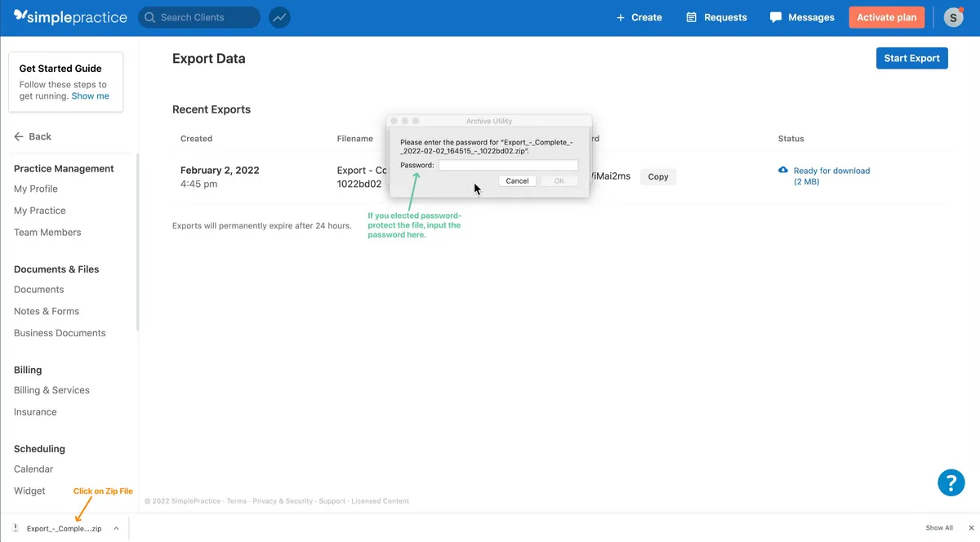Go to My Practice

click(40, 211)
